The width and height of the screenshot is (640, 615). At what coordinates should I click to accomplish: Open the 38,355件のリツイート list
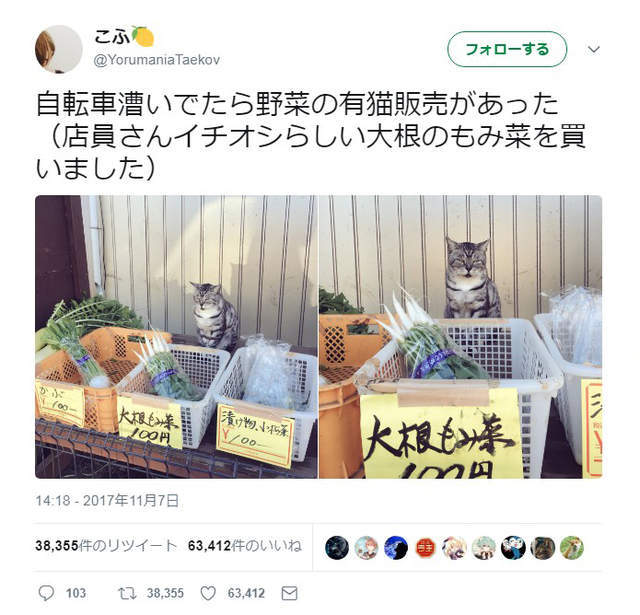click(106, 546)
